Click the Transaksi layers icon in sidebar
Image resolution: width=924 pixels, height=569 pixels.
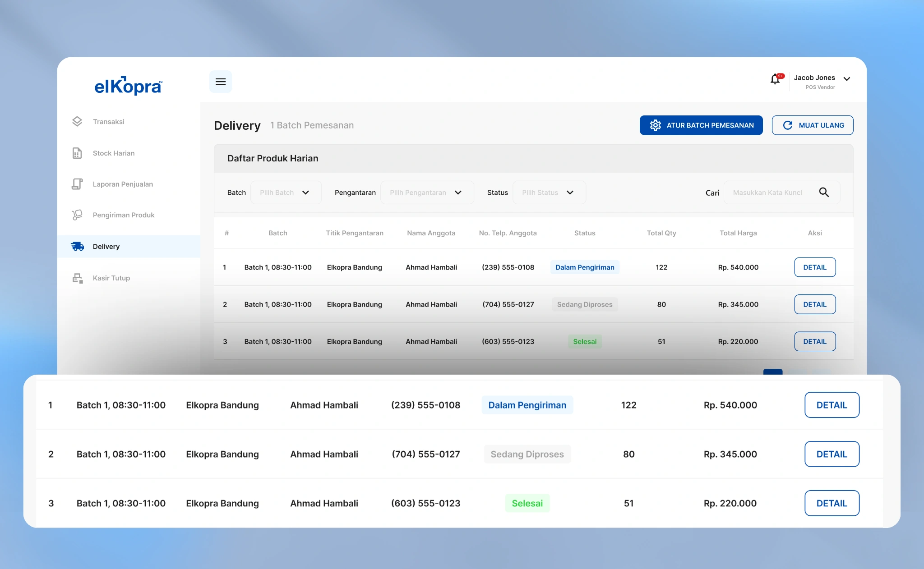(77, 122)
